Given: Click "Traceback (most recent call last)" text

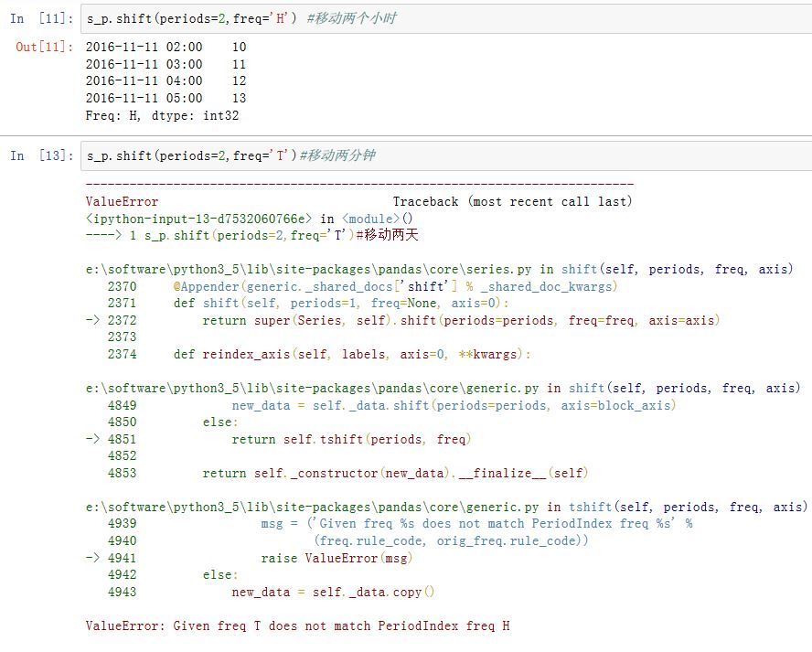Looking at the screenshot, I should [x=512, y=201].
